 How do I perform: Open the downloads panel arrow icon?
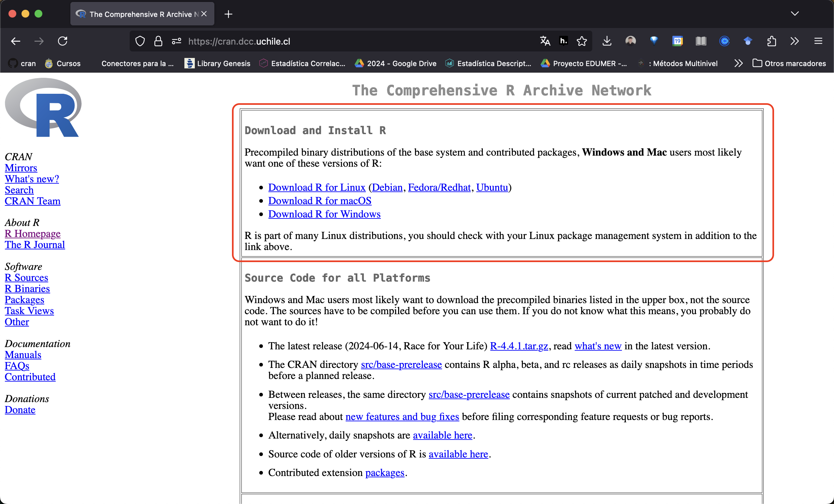(607, 41)
